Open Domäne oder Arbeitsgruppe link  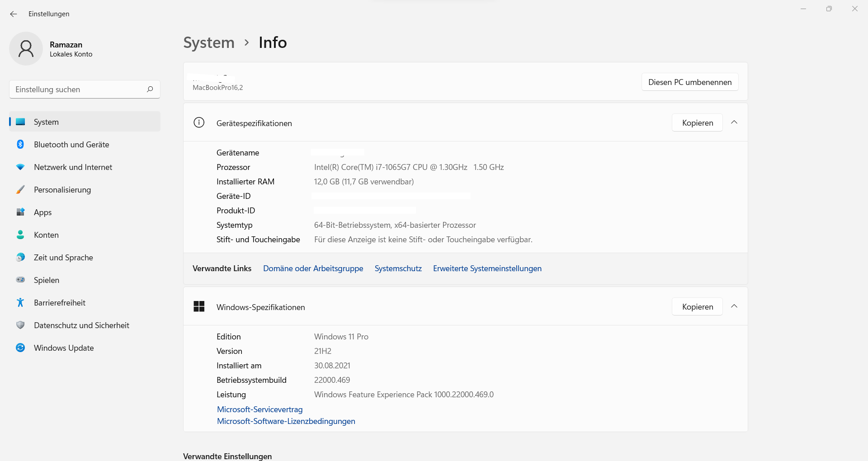coord(313,268)
